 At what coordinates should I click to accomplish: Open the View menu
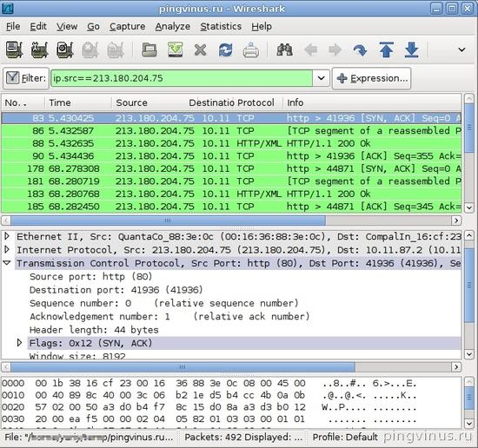click(67, 27)
